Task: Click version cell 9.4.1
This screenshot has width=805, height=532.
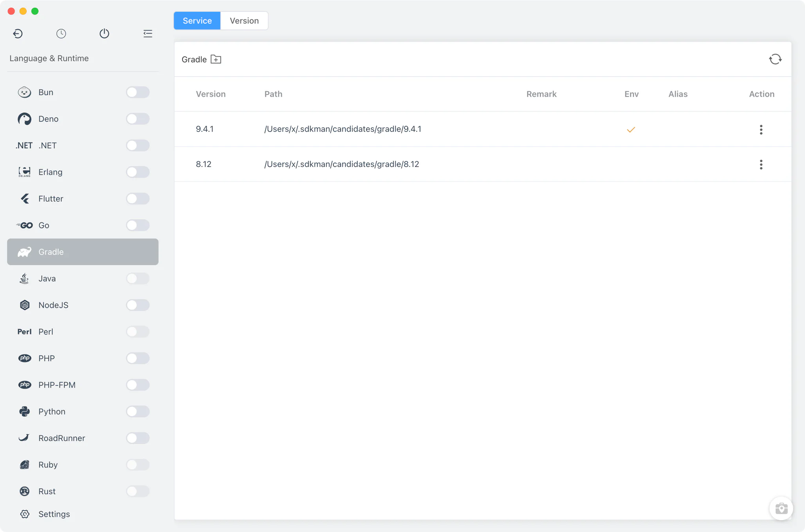Action: [x=205, y=129]
